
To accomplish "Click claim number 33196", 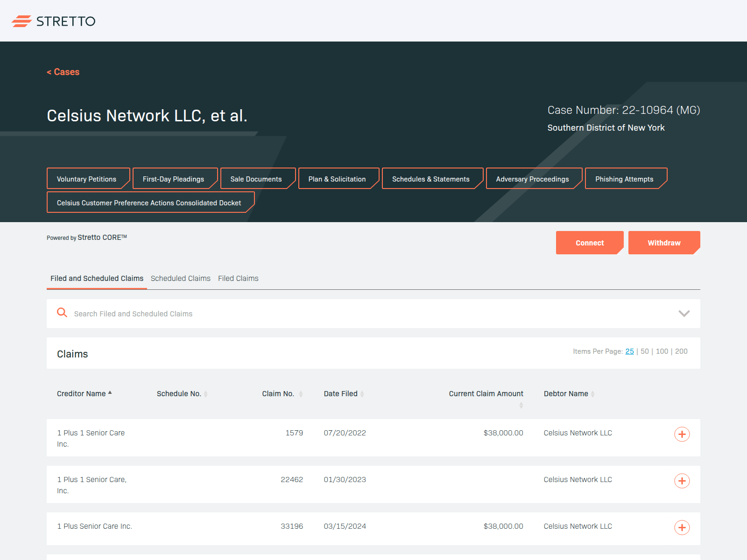I will pos(292,526).
